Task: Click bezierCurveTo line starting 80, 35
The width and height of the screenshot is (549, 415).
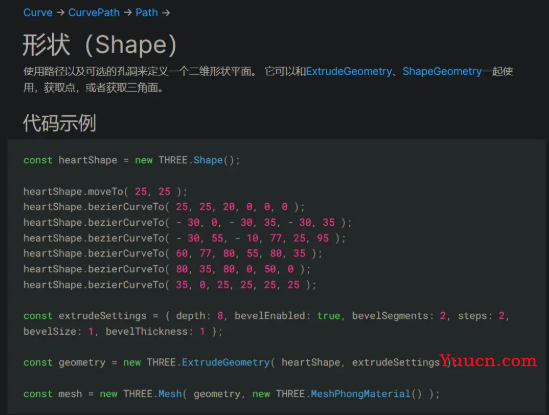Action: click(167, 269)
